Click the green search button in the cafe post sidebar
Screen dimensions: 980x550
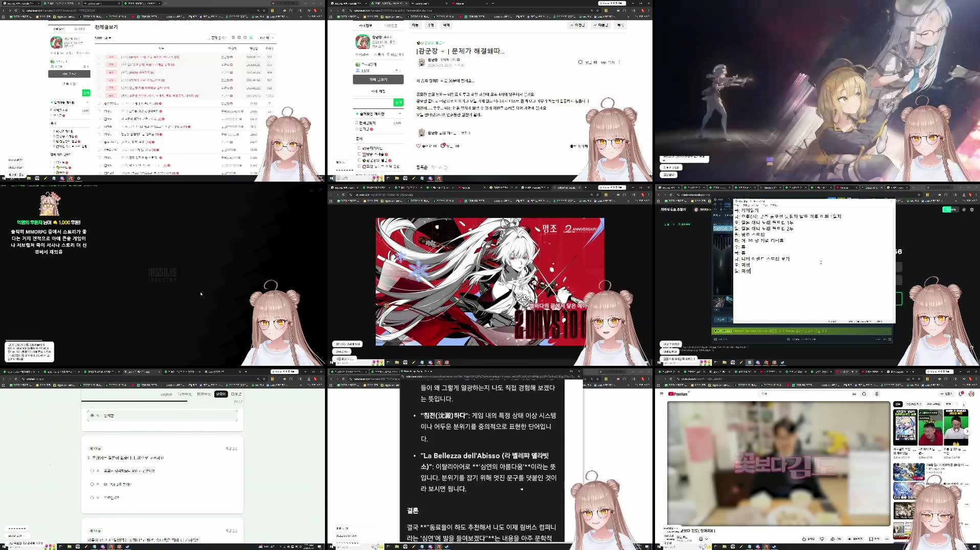click(x=398, y=102)
